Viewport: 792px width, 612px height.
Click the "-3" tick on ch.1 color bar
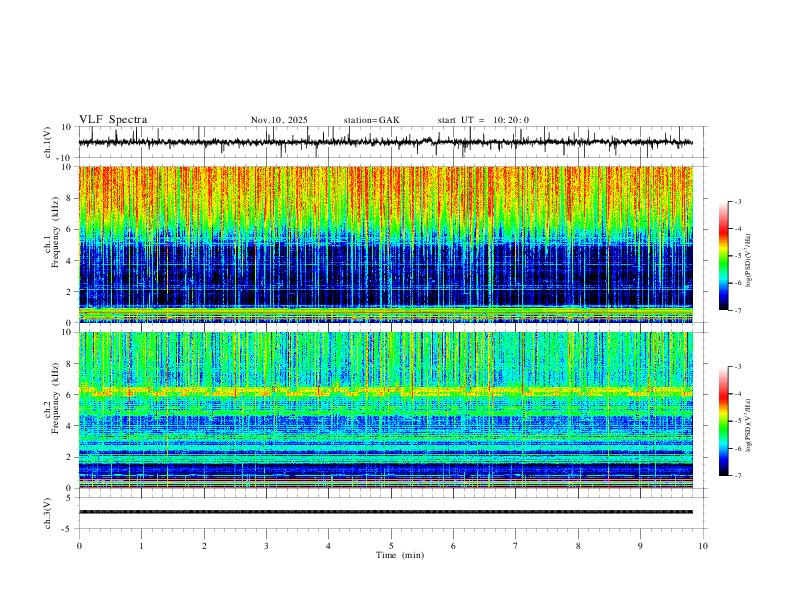tap(737, 201)
